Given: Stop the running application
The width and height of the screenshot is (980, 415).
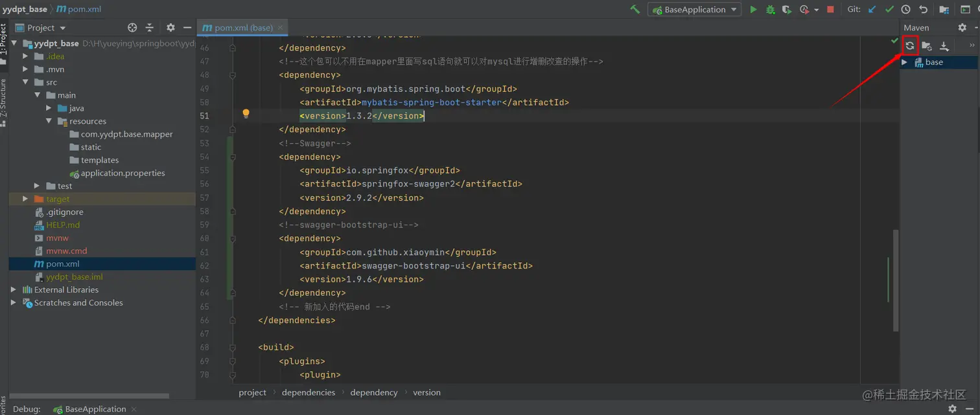Looking at the screenshot, I should click(x=830, y=10).
